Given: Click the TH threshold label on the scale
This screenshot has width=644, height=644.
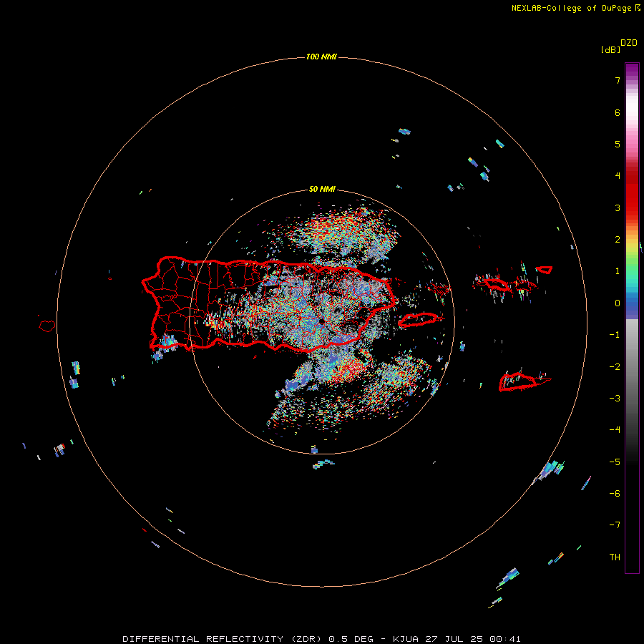Looking at the screenshot, I should coord(615,557).
